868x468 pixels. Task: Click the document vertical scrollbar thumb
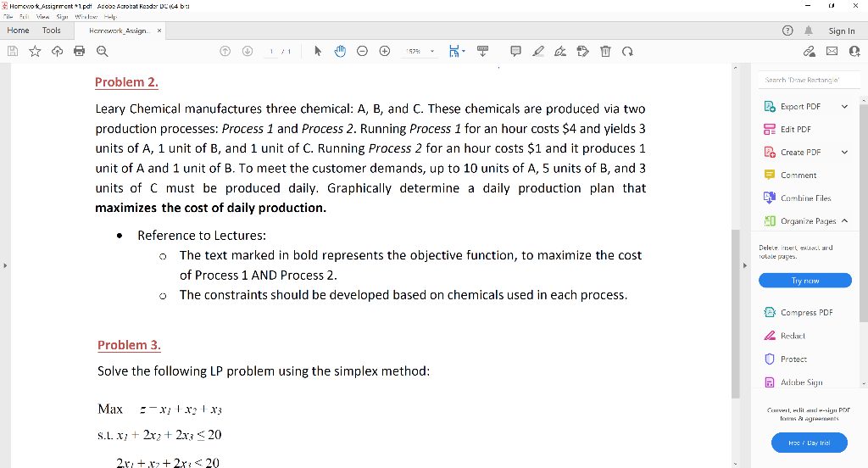click(x=735, y=314)
